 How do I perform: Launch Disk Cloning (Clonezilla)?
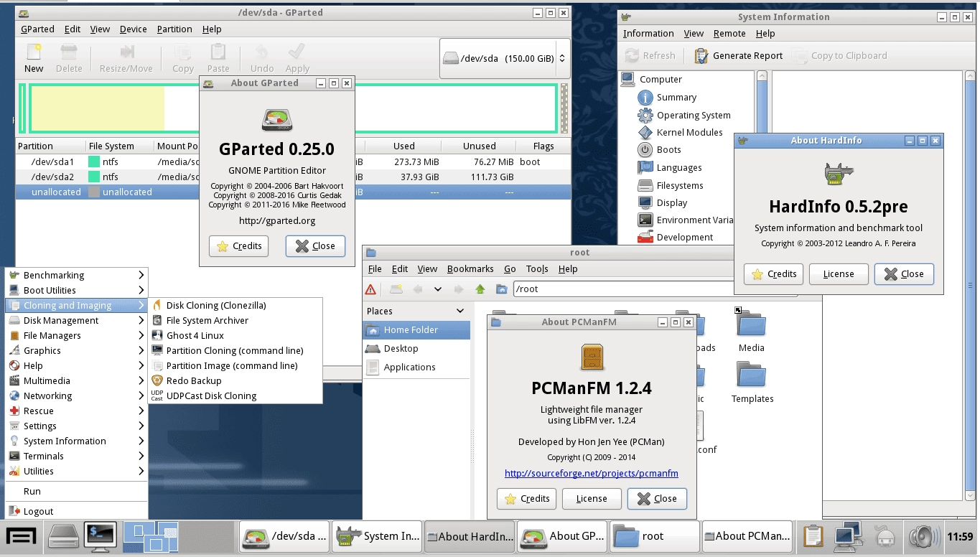point(235,305)
